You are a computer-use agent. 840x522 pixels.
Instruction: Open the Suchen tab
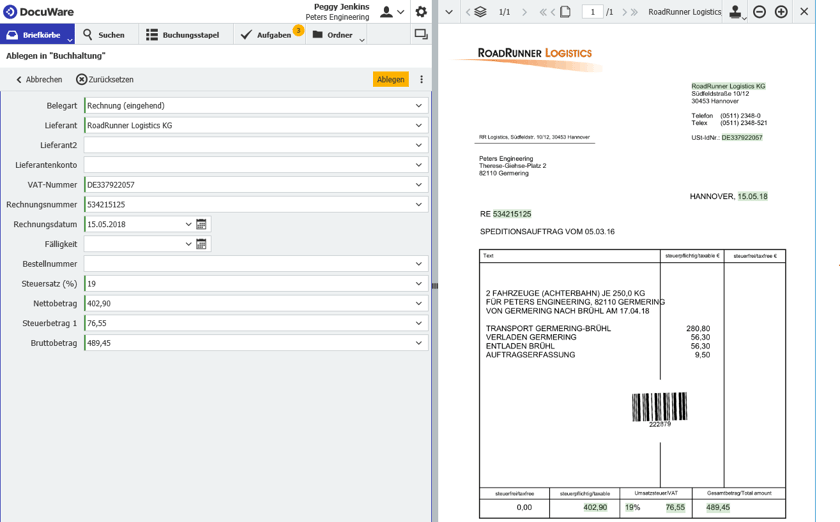tap(104, 35)
